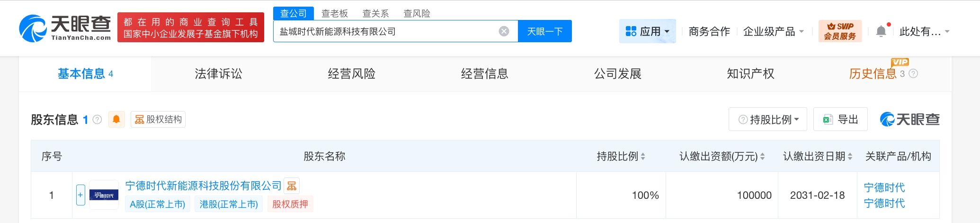This screenshot has height=223, width=980.
Task: Click the 天眼一下 search button
Action: tap(544, 31)
